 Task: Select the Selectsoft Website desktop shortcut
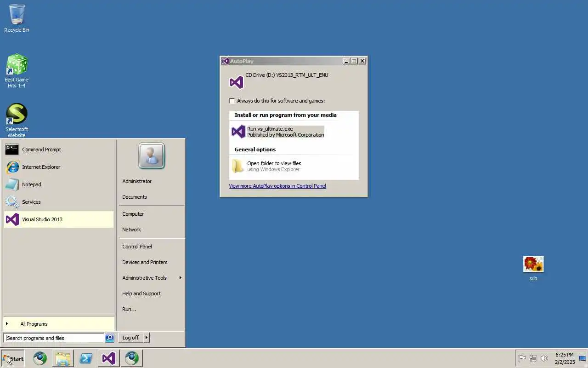pos(17,120)
